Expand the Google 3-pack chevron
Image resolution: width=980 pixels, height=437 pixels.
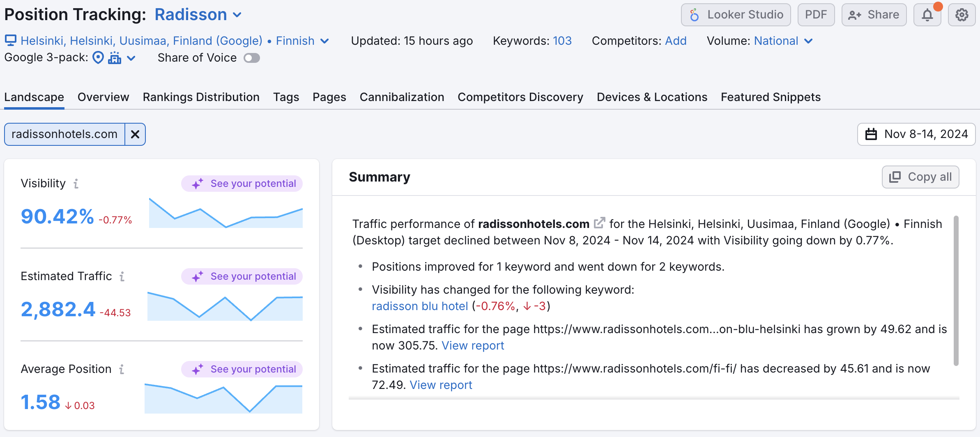tap(131, 58)
